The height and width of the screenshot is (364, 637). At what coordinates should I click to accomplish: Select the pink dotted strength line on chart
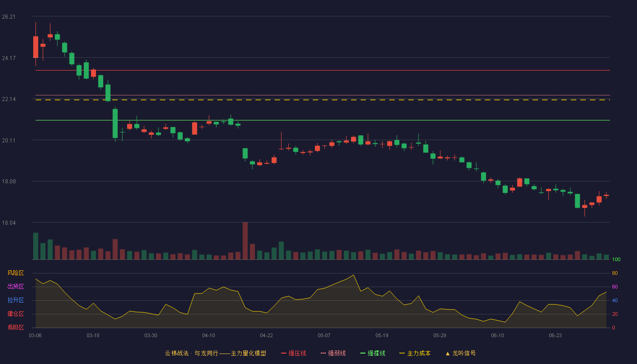click(323, 96)
